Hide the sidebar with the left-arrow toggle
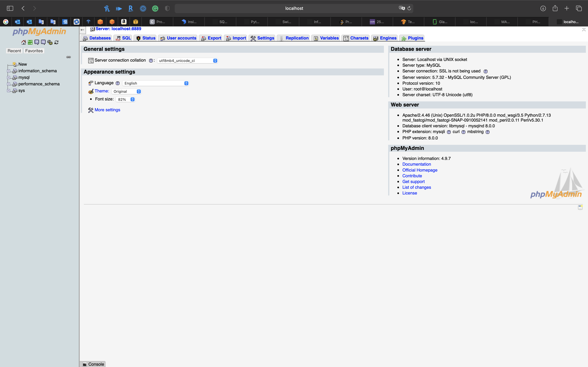This screenshot has height=367, width=588. 83,30
